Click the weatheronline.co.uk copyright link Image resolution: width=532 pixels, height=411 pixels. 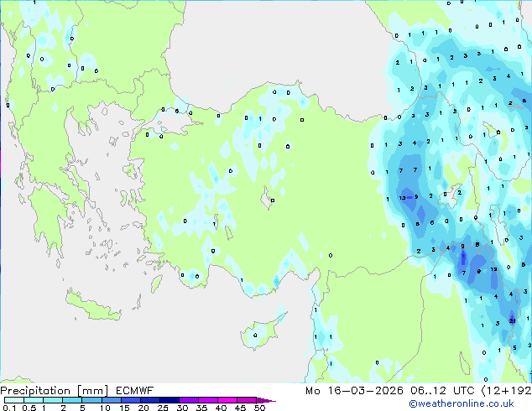(462, 403)
